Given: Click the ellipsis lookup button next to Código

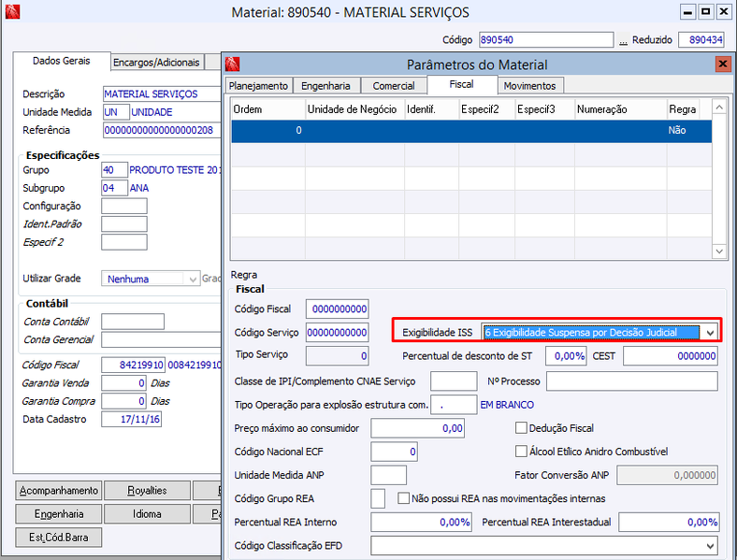Looking at the screenshot, I should point(623,40).
